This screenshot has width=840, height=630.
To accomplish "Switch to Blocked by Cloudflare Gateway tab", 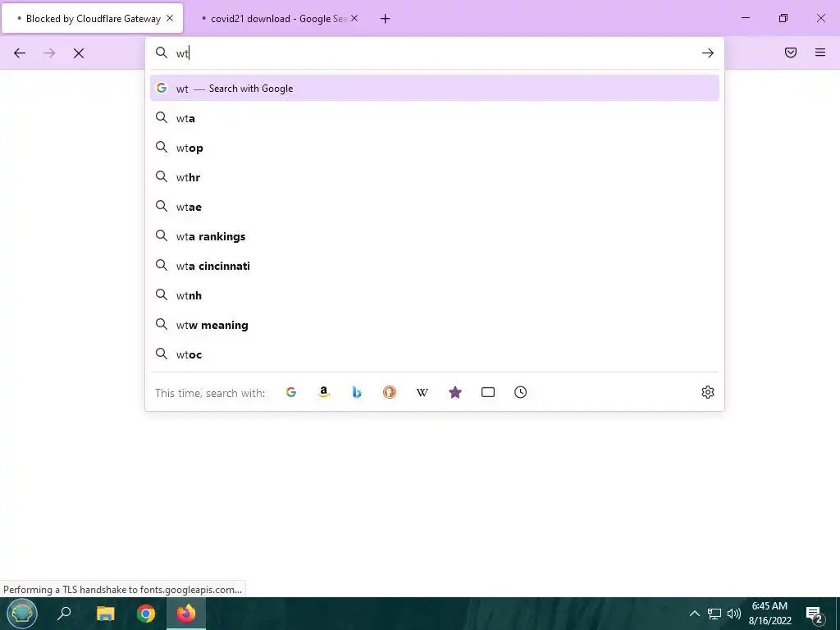I will [x=93, y=18].
